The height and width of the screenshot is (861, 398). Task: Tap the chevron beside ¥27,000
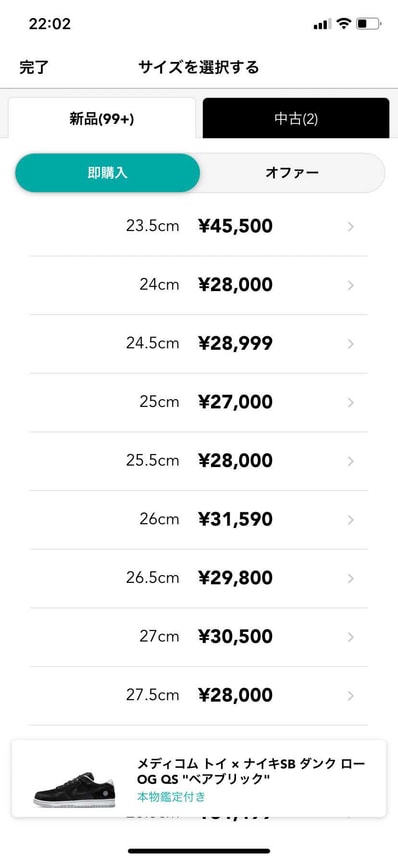click(351, 402)
